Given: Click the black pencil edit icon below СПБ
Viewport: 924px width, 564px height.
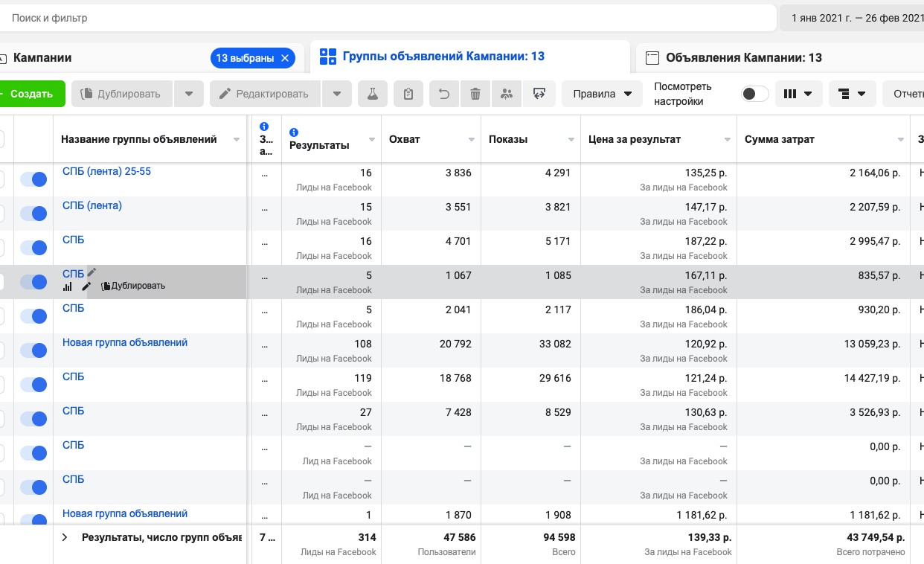Looking at the screenshot, I should click(86, 286).
